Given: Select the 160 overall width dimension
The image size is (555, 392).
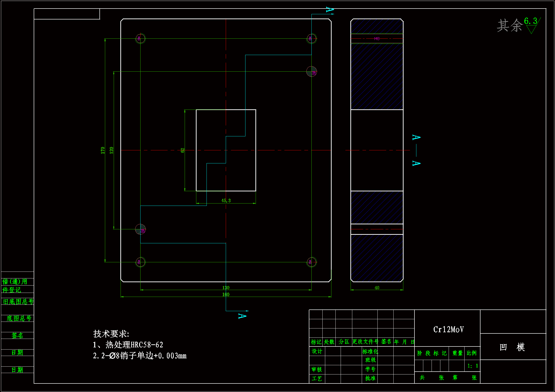Looking at the screenshot, I should click(226, 295).
